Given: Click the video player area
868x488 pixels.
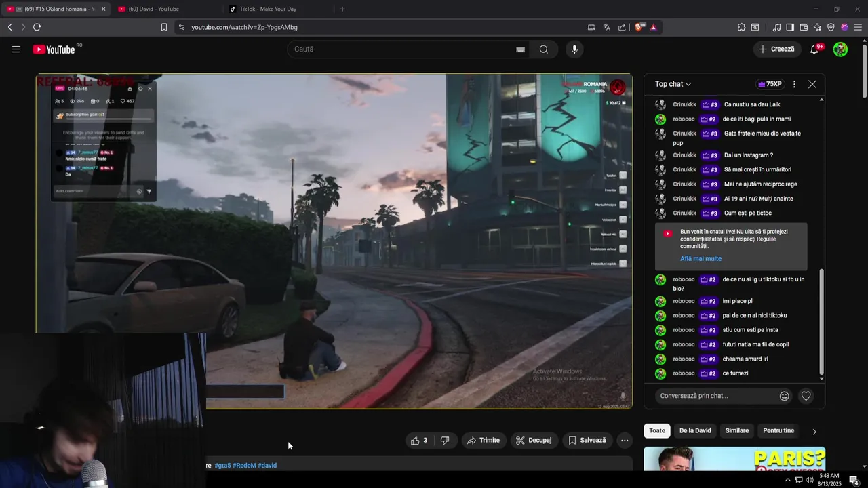Looking at the screenshot, I should pos(334,241).
